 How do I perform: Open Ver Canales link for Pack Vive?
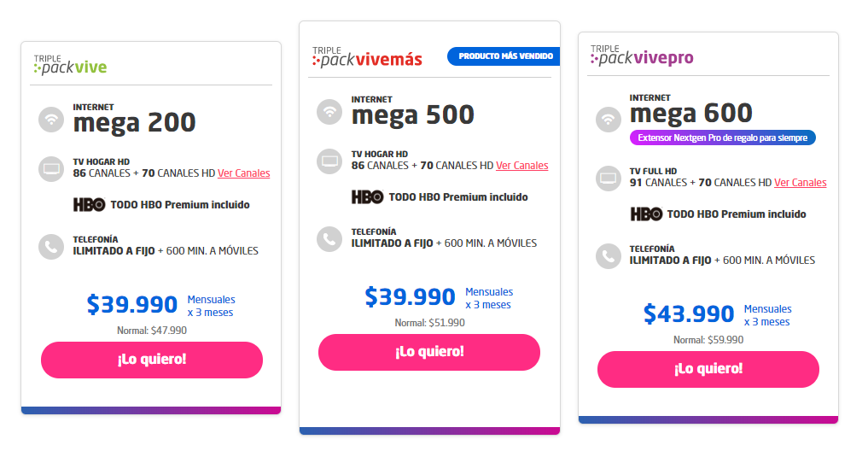point(243,173)
